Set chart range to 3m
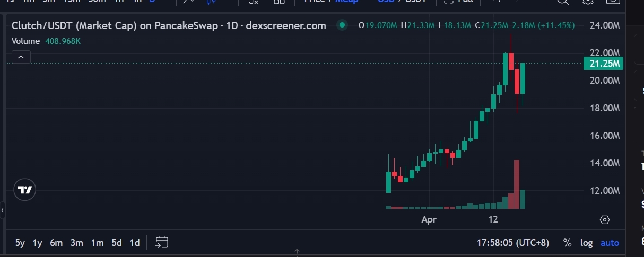Viewport: 644px width, 257px height. [77, 243]
